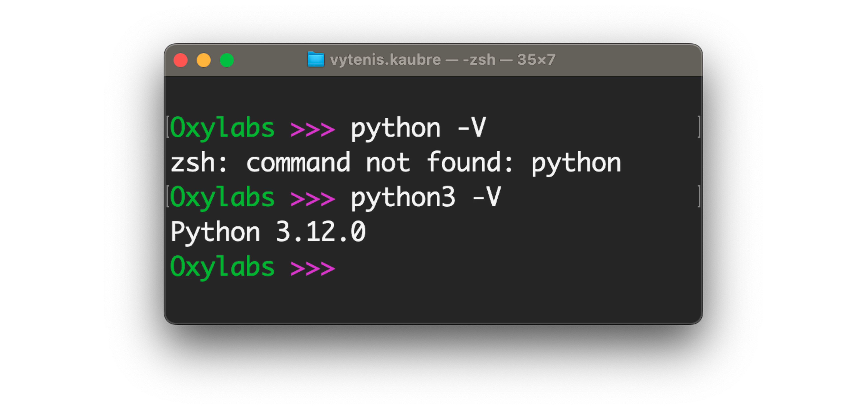The image size is (868, 410).
Task: Click the window title 'vytenis.kaubre — -zsh — 35×7'
Action: (443, 60)
